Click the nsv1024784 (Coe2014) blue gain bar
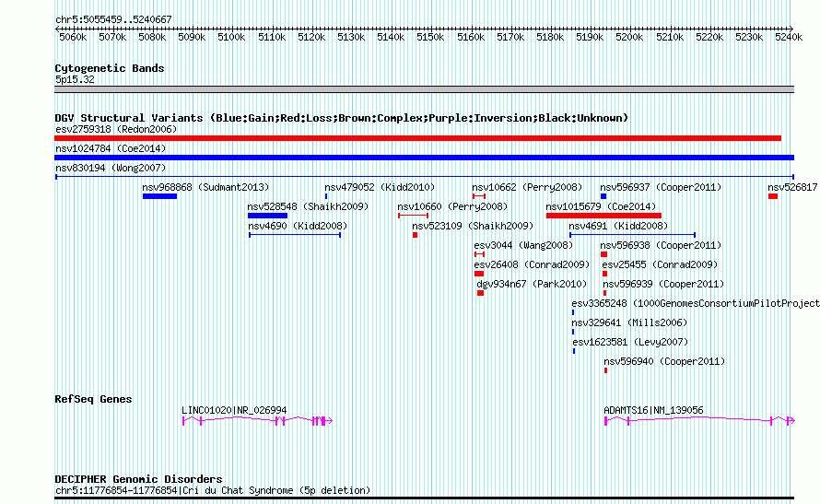Viewport: 820px width, 504px height. click(424, 158)
